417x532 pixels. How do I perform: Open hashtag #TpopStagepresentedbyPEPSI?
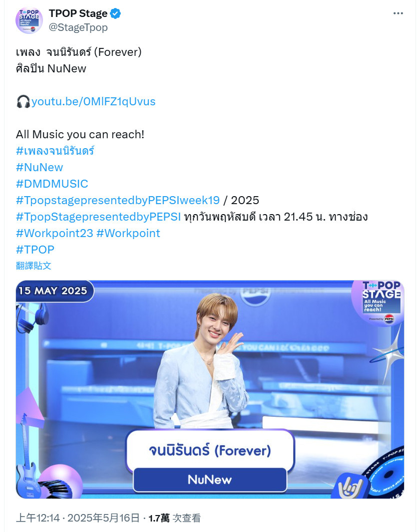tap(98, 217)
